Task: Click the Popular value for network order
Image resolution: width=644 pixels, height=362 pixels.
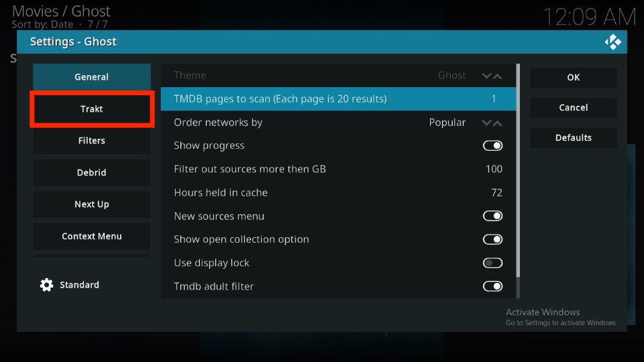Action: [447, 122]
